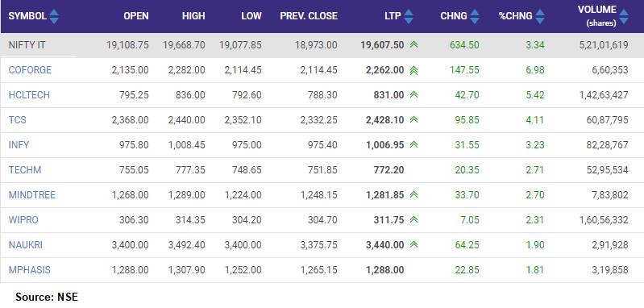Click the PREV. CLOSE column header

point(309,16)
